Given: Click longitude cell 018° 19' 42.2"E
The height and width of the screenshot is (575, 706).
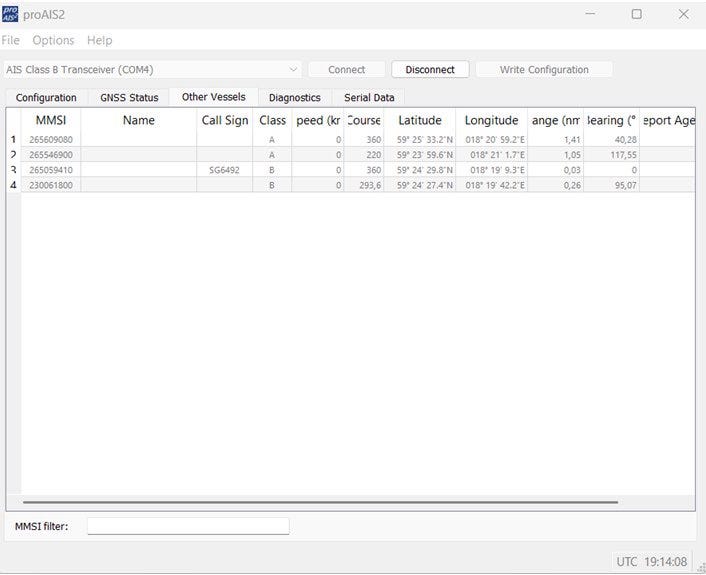Looking at the screenshot, I should pyautogui.click(x=492, y=185).
